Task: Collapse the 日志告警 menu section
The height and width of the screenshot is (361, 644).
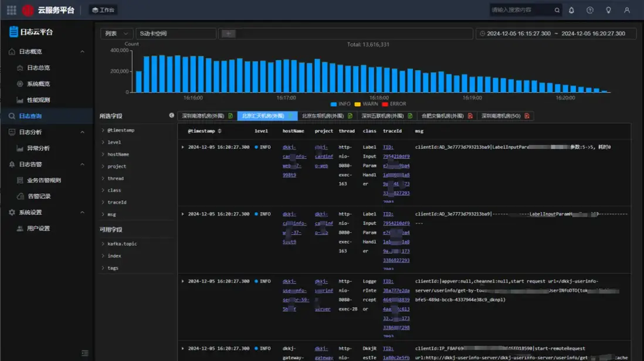Action: tap(82, 164)
